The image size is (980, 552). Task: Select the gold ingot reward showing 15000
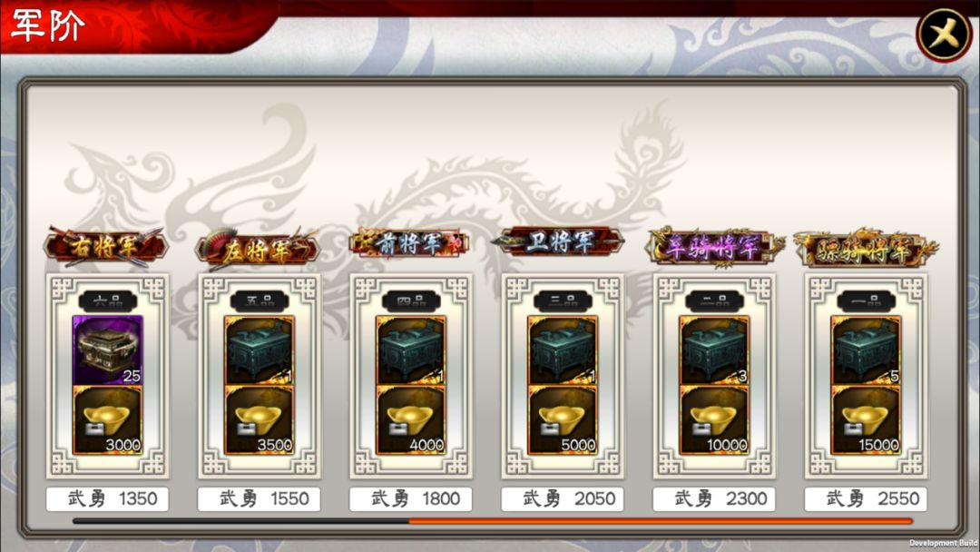pyautogui.click(x=866, y=420)
